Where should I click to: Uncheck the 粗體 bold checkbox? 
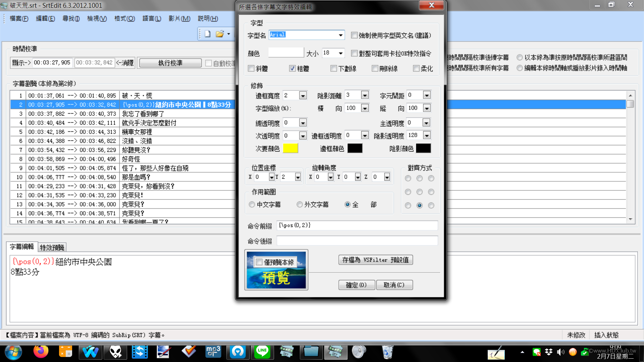(292, 68)
